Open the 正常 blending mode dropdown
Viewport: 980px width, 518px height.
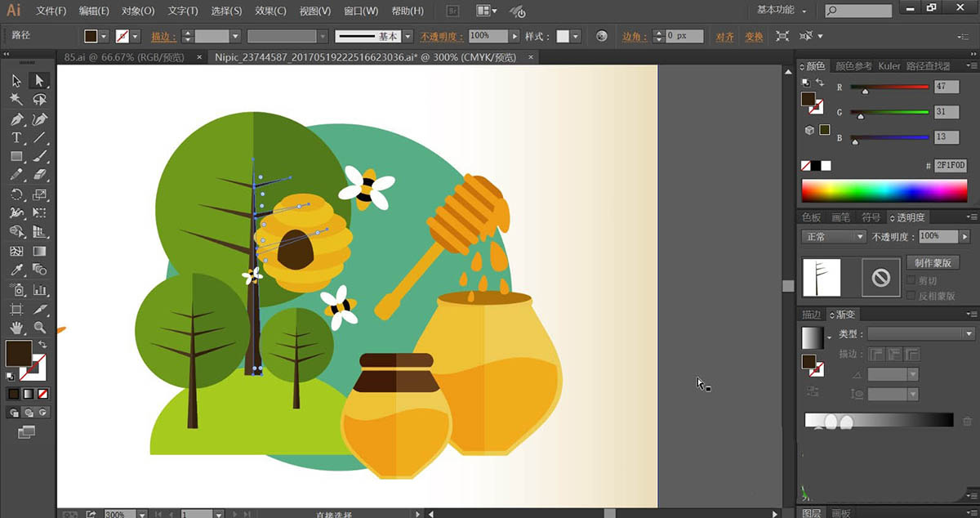pyautogui.click(x=834, y=236)
